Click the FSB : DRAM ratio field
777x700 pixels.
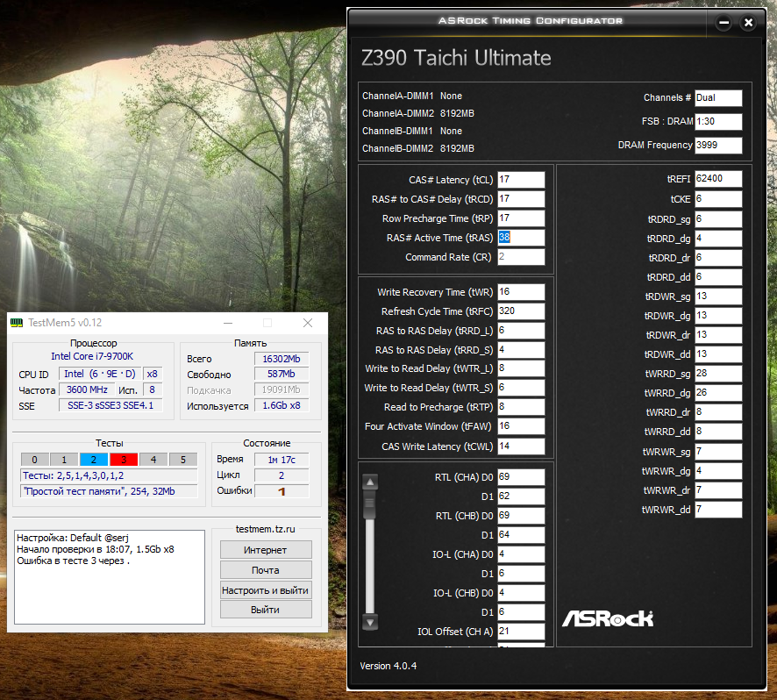click(718, 121)
